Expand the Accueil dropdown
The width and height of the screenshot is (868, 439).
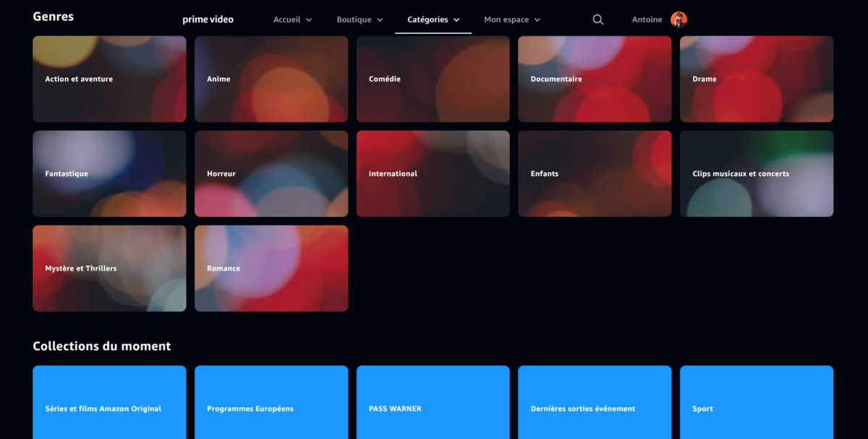293,20
